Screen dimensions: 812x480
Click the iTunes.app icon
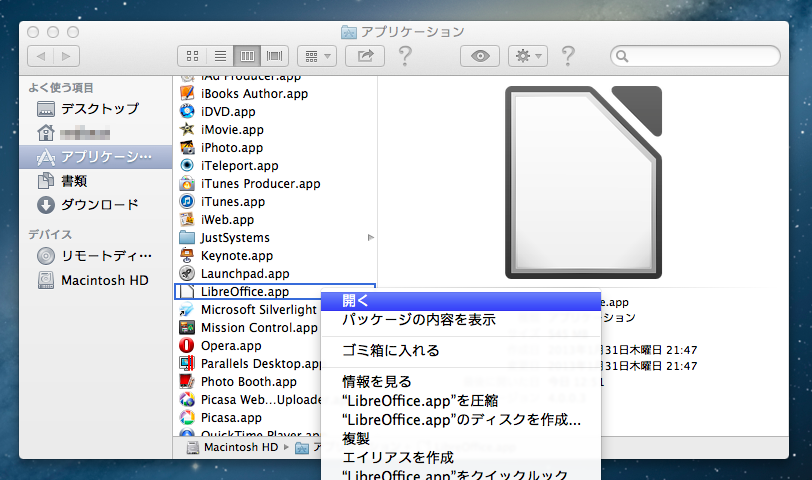tap(187, 201)
